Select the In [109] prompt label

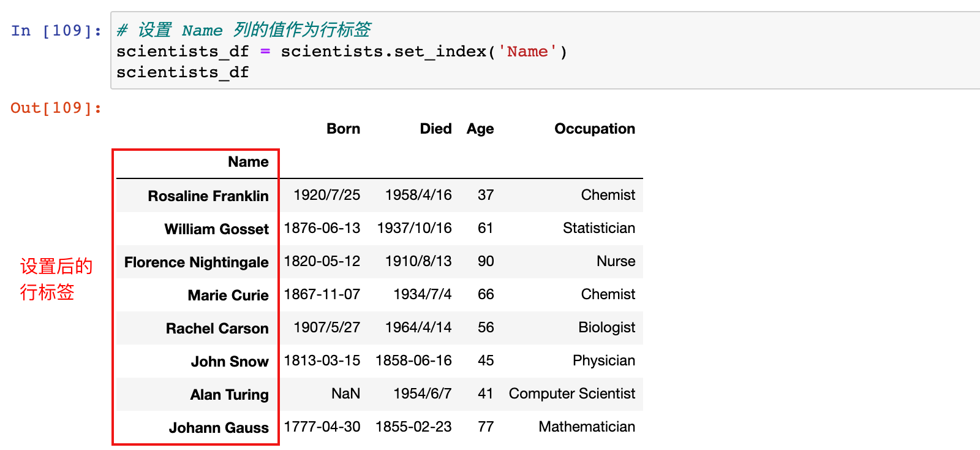[x=56, y=31]
